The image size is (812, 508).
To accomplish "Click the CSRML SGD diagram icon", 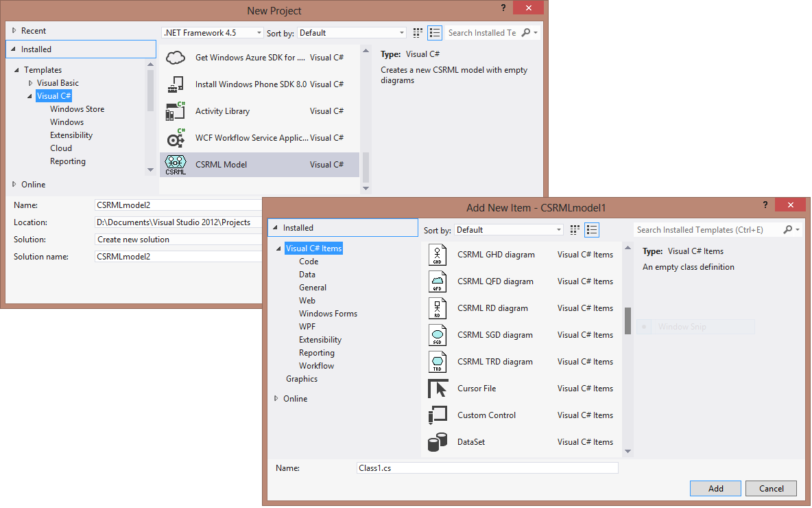I will [x=438, y=336].
